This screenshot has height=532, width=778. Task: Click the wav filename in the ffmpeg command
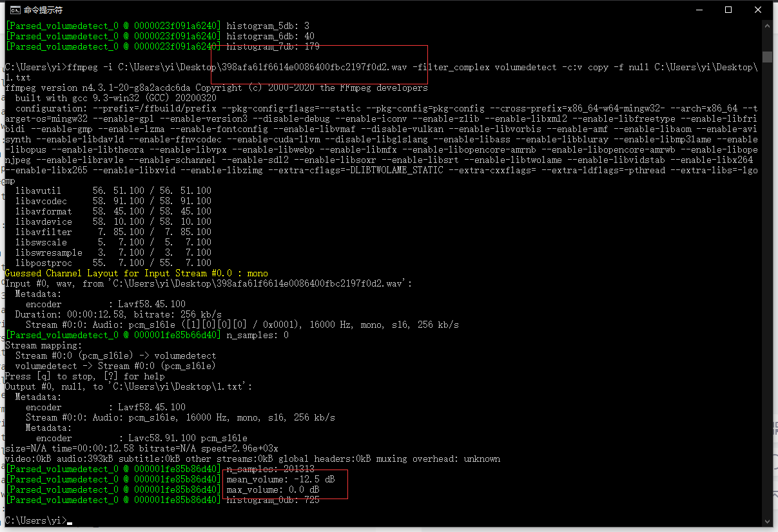(315, 67)
